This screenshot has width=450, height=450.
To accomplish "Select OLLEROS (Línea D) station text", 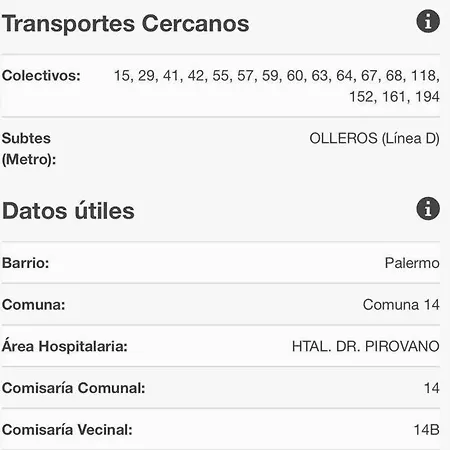I will coord(375,138).
